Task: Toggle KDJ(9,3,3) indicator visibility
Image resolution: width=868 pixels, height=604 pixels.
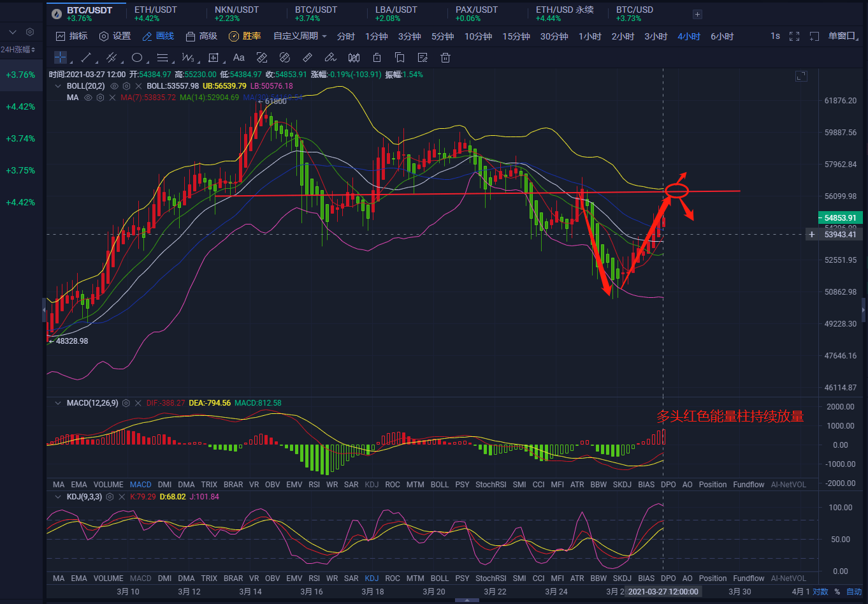Action: click(57, 497)
